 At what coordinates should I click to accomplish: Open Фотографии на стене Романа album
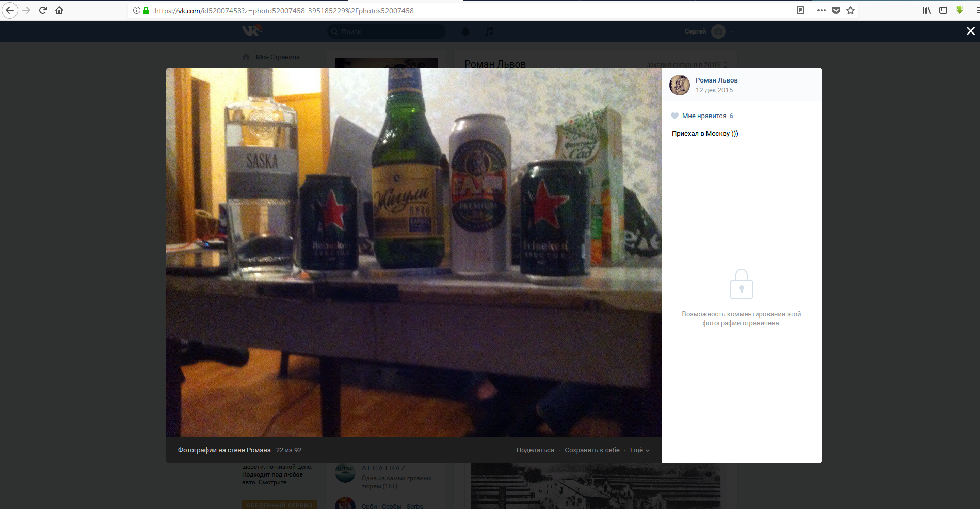[x=224, y=450]
